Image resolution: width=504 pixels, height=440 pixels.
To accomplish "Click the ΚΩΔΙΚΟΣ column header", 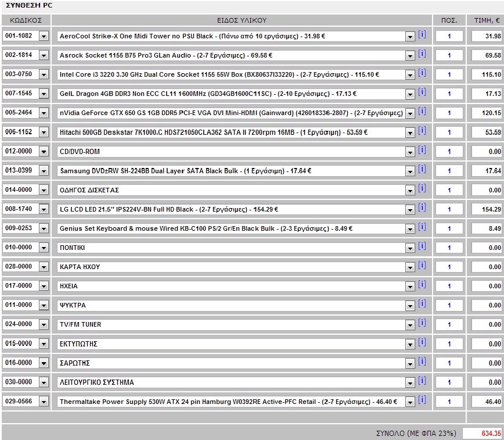I will 26,20.
